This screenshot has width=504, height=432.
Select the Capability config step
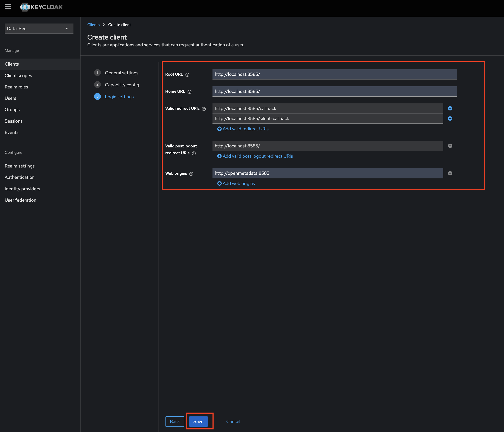122,84
